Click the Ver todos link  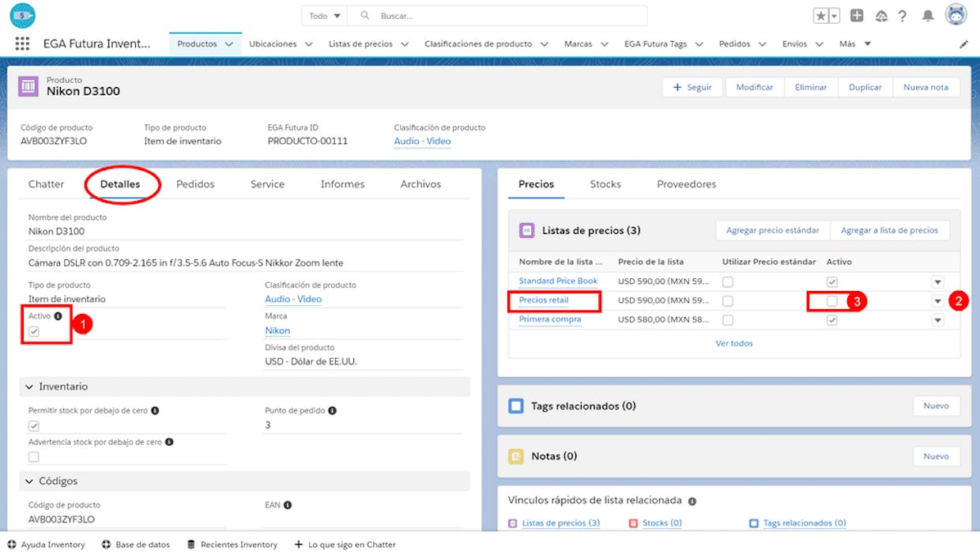734,343
